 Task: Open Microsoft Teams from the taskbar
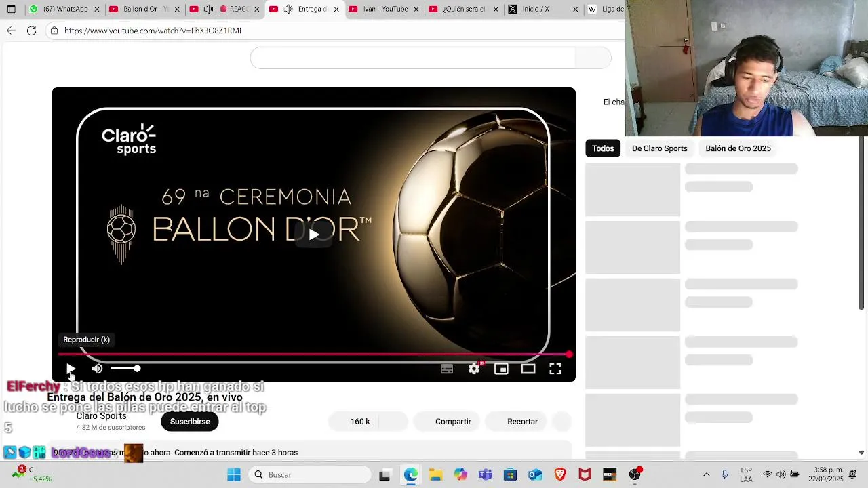tap(485, 475)
